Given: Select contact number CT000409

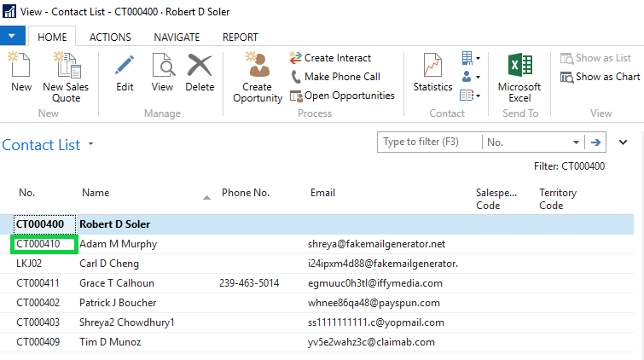Looking at the screenshot, I should point(38,342).
